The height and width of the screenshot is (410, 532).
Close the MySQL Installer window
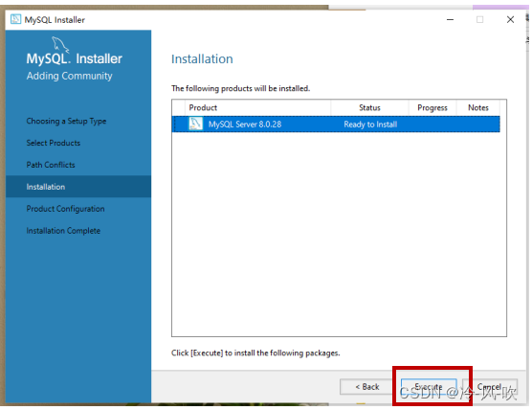click(x=510, y=20)
